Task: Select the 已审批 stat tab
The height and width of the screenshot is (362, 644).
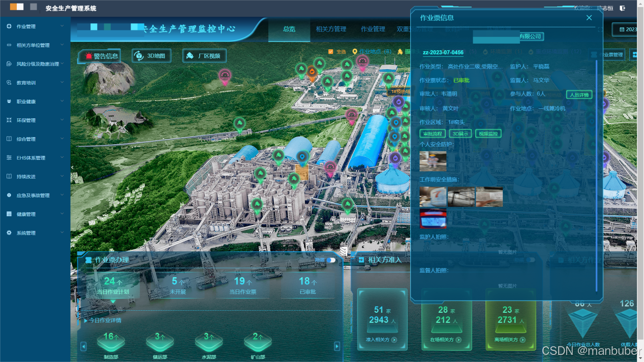Action: point(308,285)
